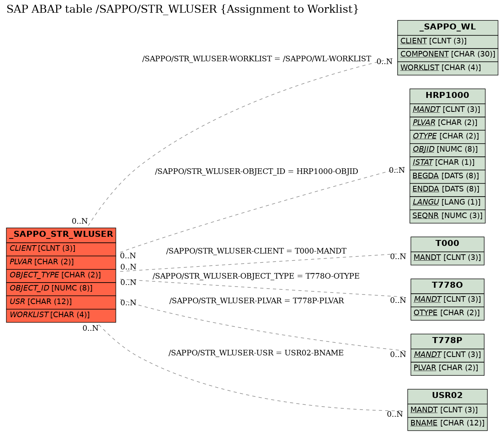Select MANDT field in T778P
Viewport: 504px width, 435px height.
click(447, 355)
